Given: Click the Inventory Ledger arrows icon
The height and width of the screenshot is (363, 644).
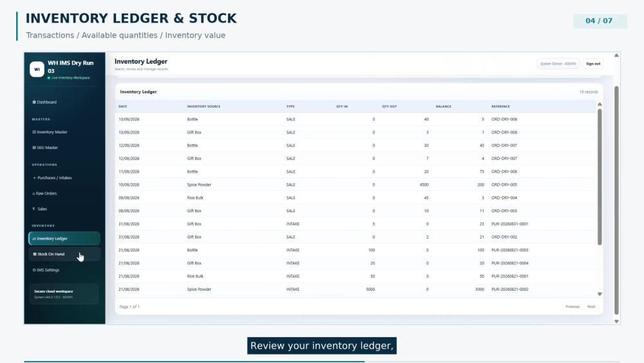Looking at the screenshot, I should [34, 239].
